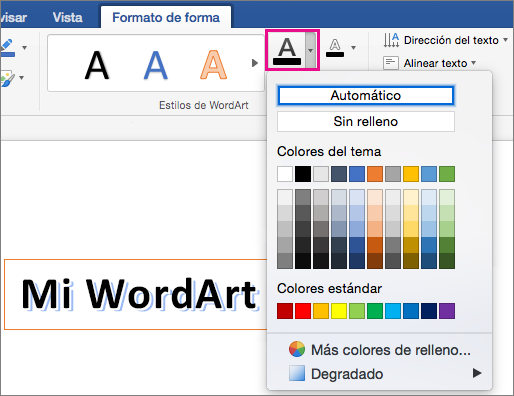Open the Degradado submenu
514x396 pixels.
(380, 374)
